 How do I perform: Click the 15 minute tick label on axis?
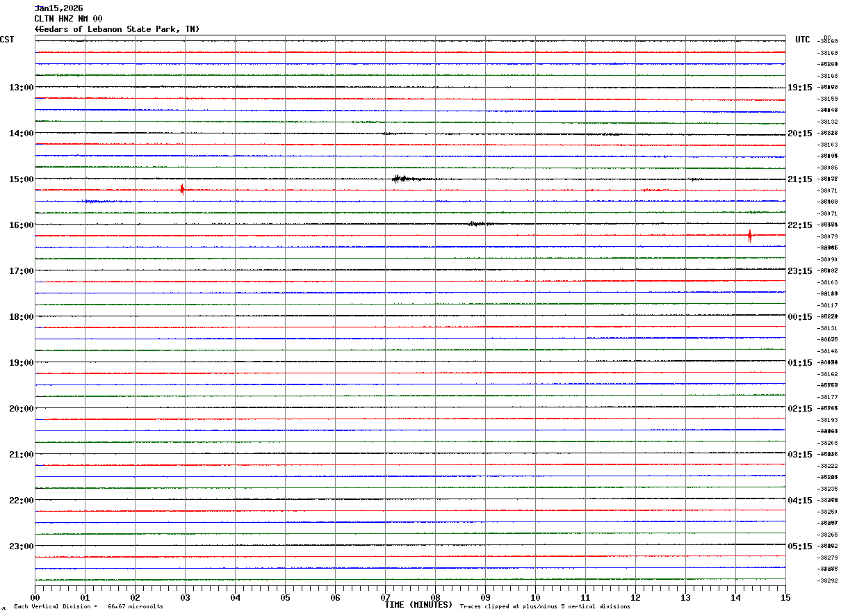pyautogui.click(x=785, y=597)
